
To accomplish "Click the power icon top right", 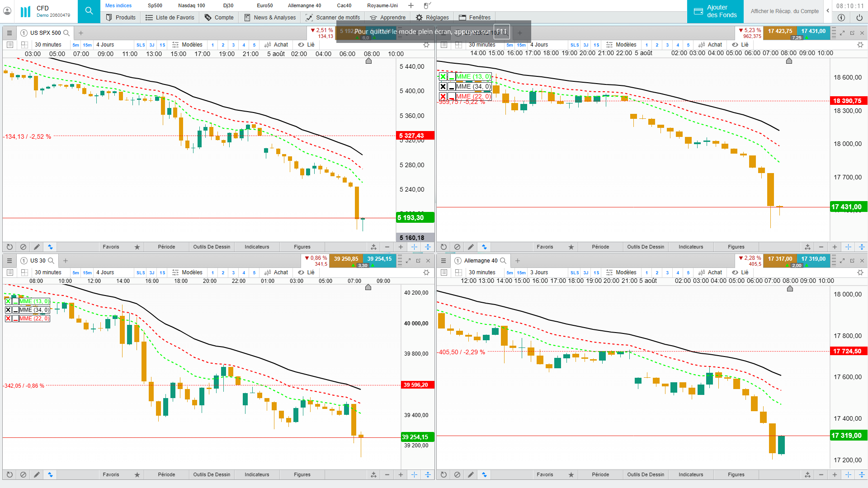I will coord(859,18).
